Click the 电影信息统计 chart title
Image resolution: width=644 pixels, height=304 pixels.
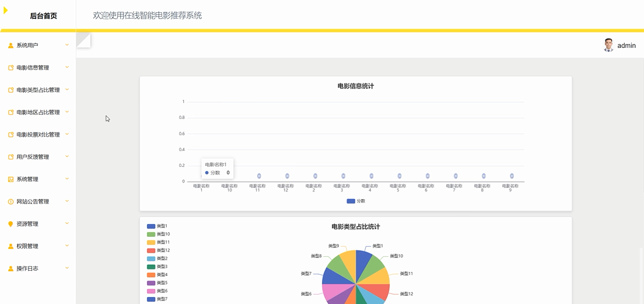pyautogui.click(x=356, y=86)
